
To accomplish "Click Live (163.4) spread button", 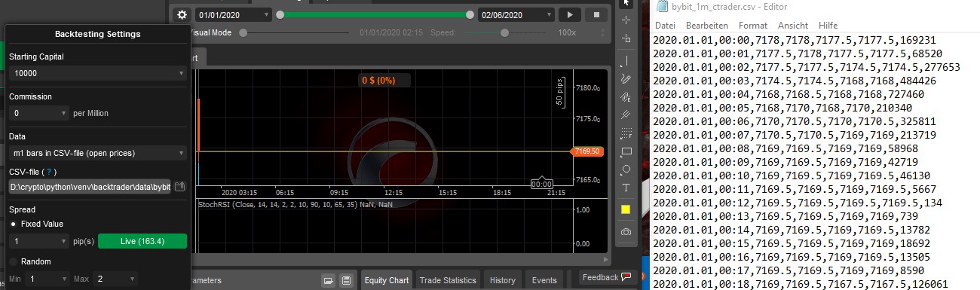I will point(142,241).
